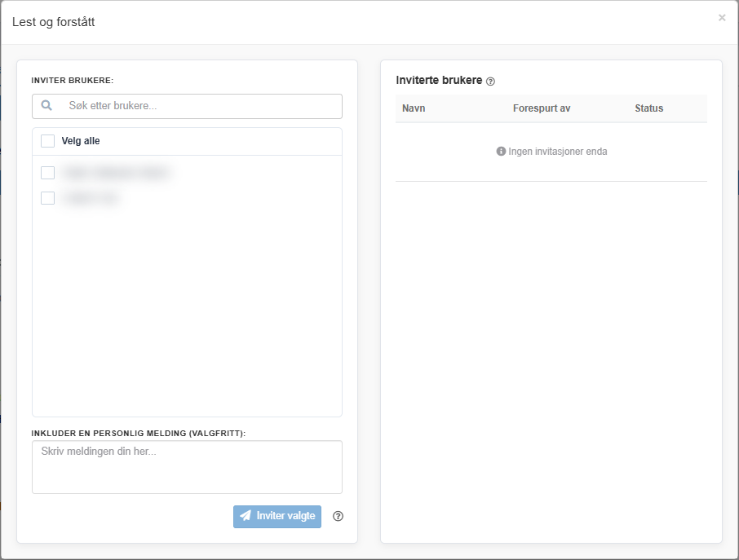Viewport: 739px width, 560px height.
Task: Open help icon beside Inviterte brukere heading
Action: coord(490,82)
